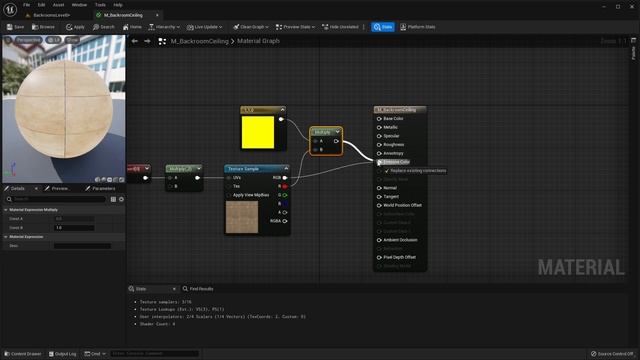Open the Clean Graph dropdown
Screen dimensions: 640x360
click(251, 27)
